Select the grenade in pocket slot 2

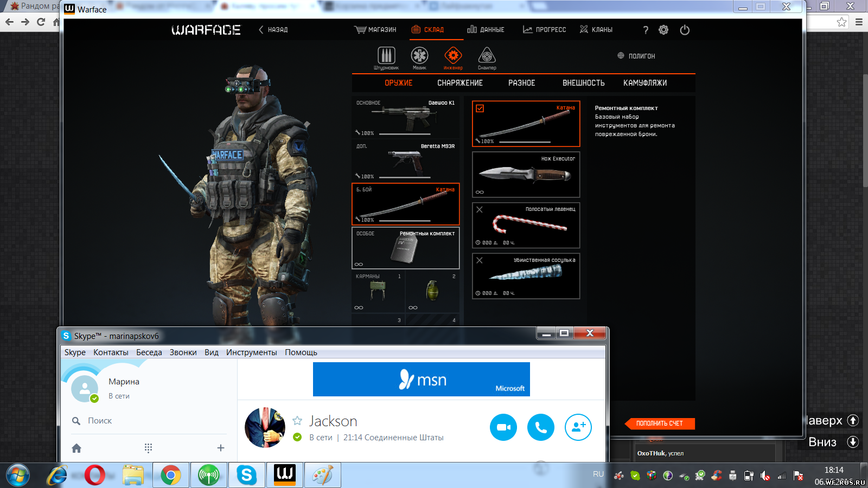click(432, 291)
